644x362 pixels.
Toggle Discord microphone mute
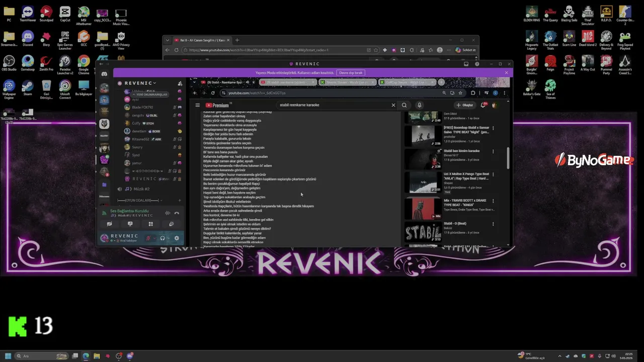148,238
